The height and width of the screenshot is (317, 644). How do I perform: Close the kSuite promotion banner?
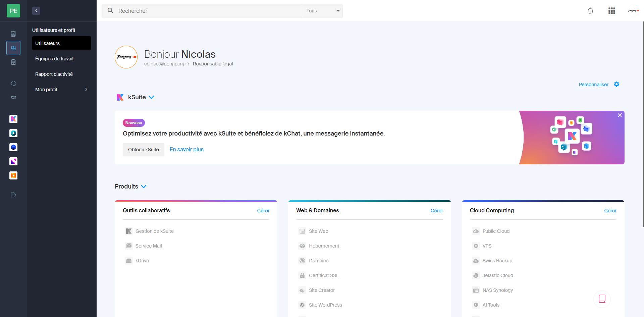(620, 115)
